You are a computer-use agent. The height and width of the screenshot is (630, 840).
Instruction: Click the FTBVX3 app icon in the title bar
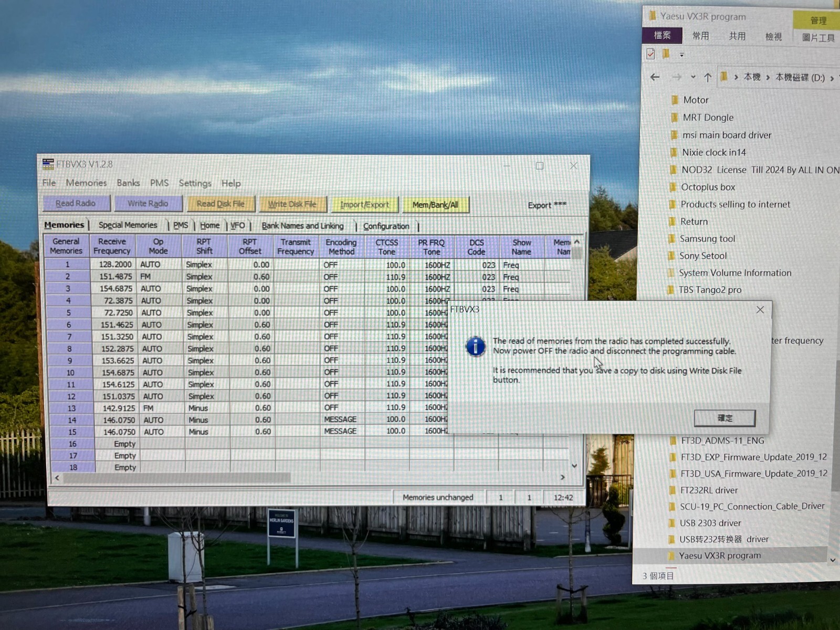tap(48, 164)
